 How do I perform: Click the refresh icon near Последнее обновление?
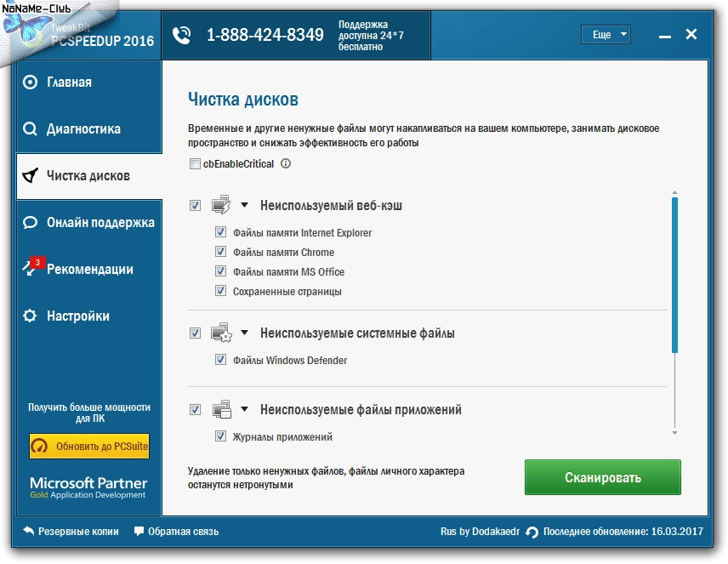(532, 533)
